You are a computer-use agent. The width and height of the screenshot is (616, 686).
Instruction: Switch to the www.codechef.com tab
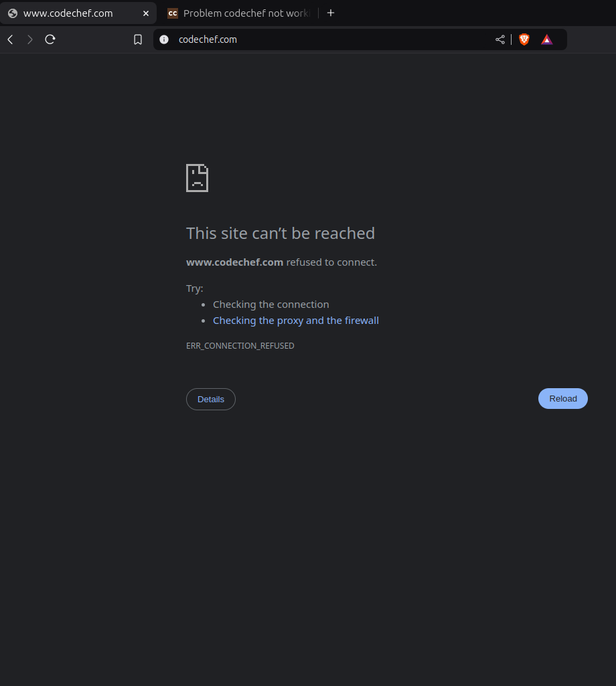78,13
